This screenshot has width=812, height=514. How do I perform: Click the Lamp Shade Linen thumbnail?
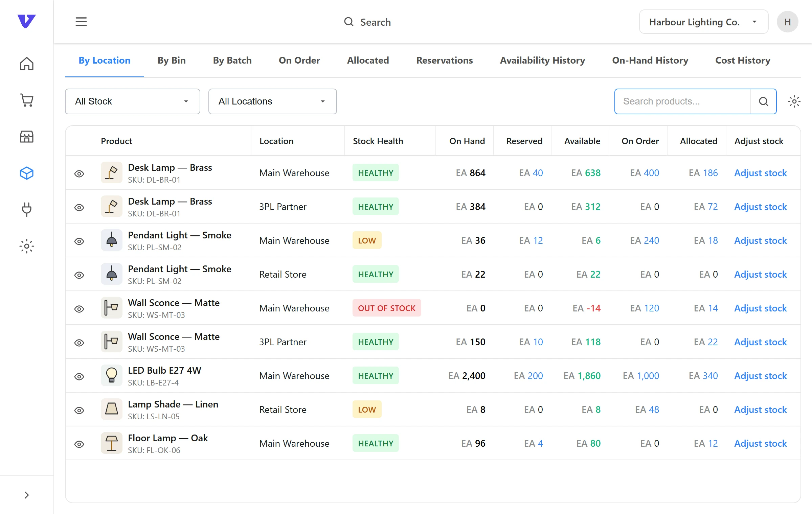112,409
